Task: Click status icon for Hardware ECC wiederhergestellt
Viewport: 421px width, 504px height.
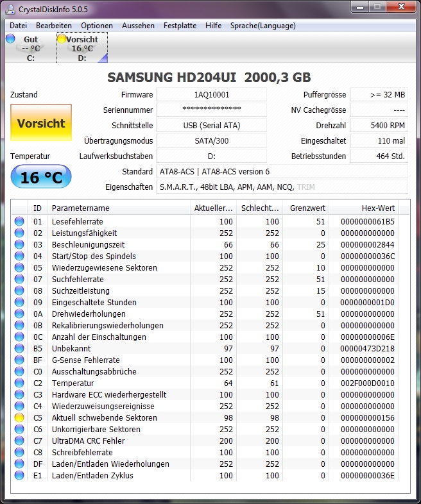Action: pos(19,394)
